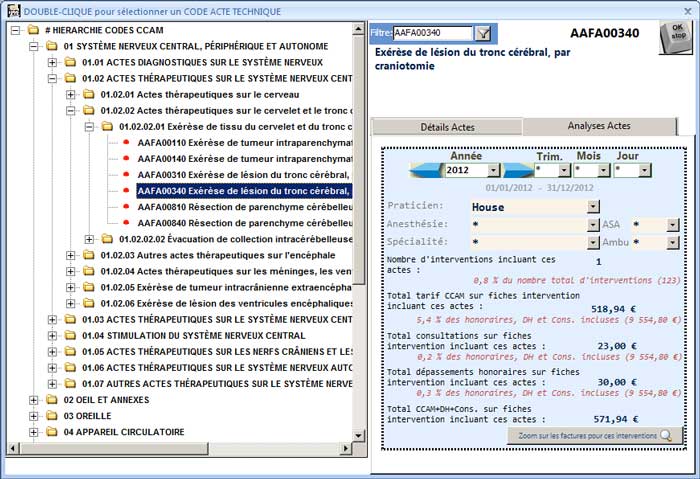The height and width of the screenshot is (479, 700).
Task: Expand the 04 APPAREIL CIRCULATOIRE node
Action: tap(33, 432)
